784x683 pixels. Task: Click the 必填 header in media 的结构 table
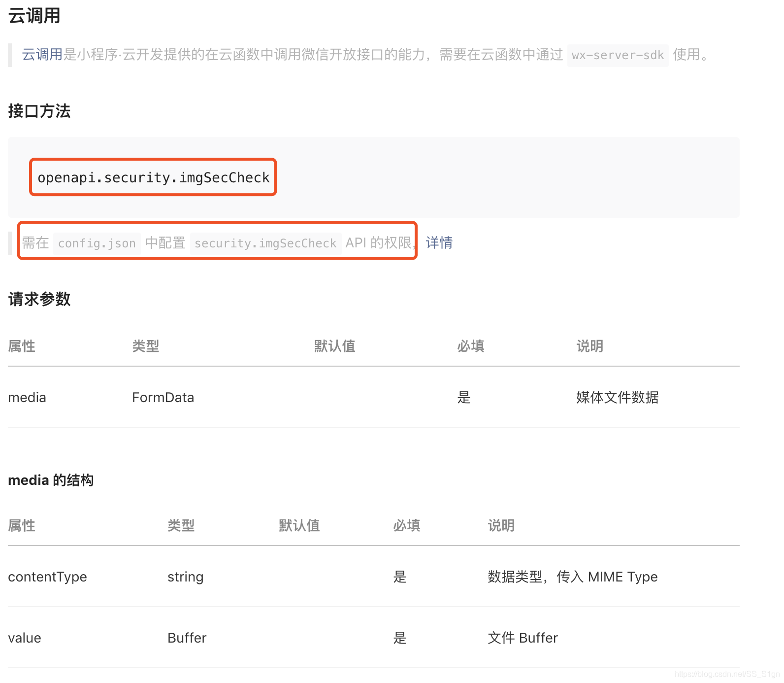click(x=407, y=525)
